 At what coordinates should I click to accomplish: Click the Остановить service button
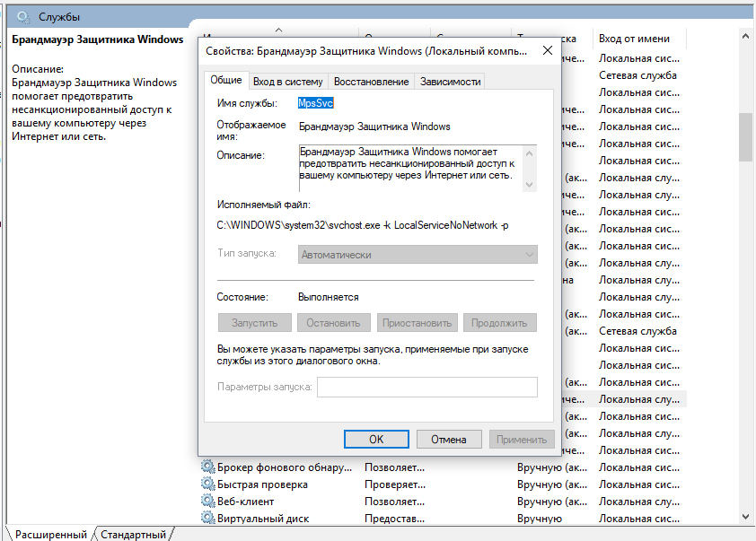[x=334, y=323]
